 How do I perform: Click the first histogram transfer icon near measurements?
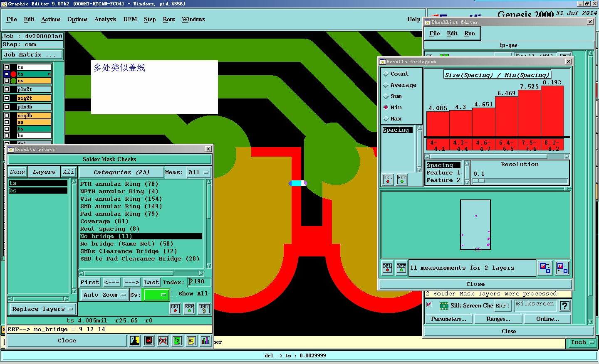(545, 268)
